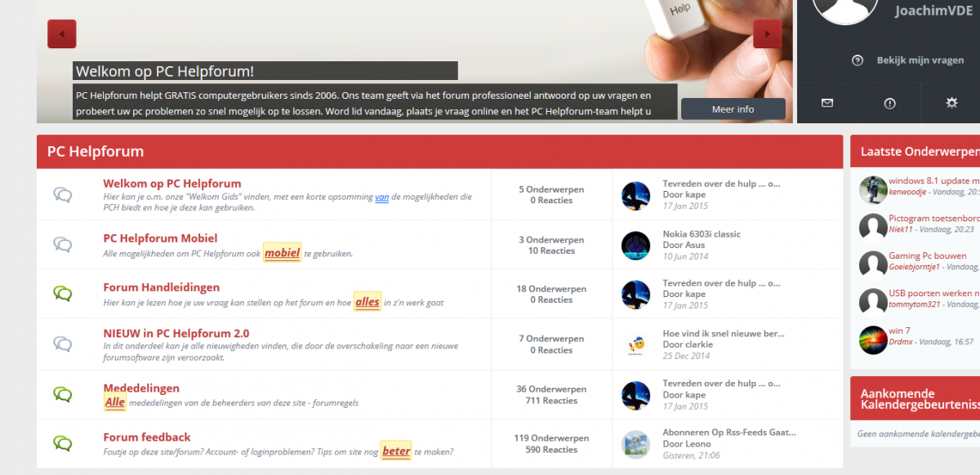Open kape avatar in Welkom op PC Helpforum row
Viewport: 980px width, 475px height.
[x=635, y=196]
